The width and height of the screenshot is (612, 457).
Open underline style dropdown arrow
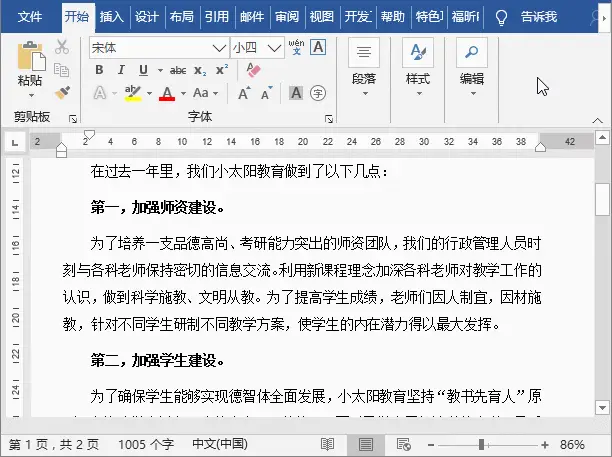(160, 71)
